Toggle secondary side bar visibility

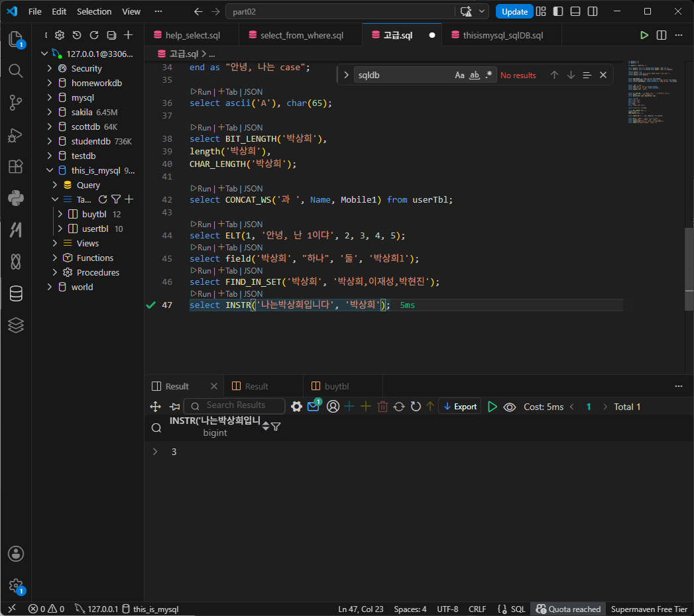click(593, 11)
